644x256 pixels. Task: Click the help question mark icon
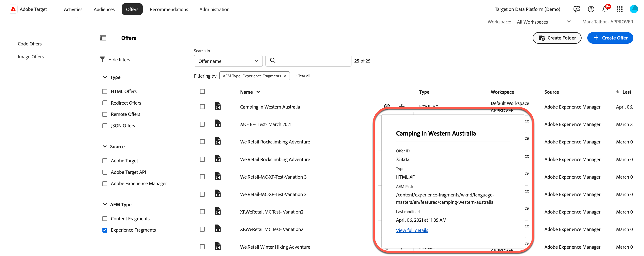(x=591, y=10)
